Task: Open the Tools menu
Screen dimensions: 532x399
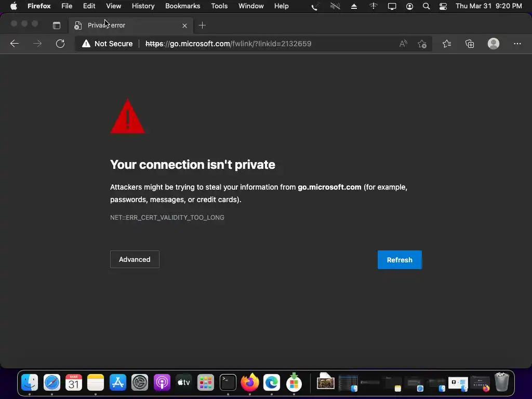Action: click(219, 6)
